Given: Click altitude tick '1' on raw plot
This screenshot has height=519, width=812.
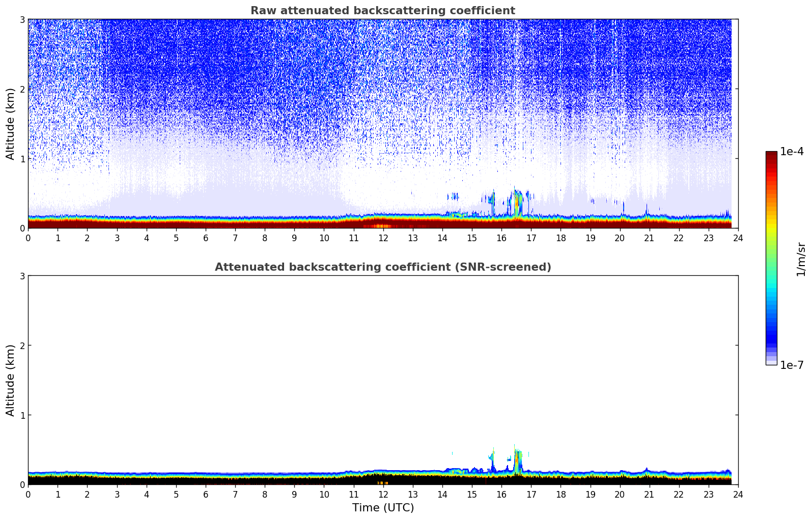Looking at the screenshot, I should click(x=22, y=159).
